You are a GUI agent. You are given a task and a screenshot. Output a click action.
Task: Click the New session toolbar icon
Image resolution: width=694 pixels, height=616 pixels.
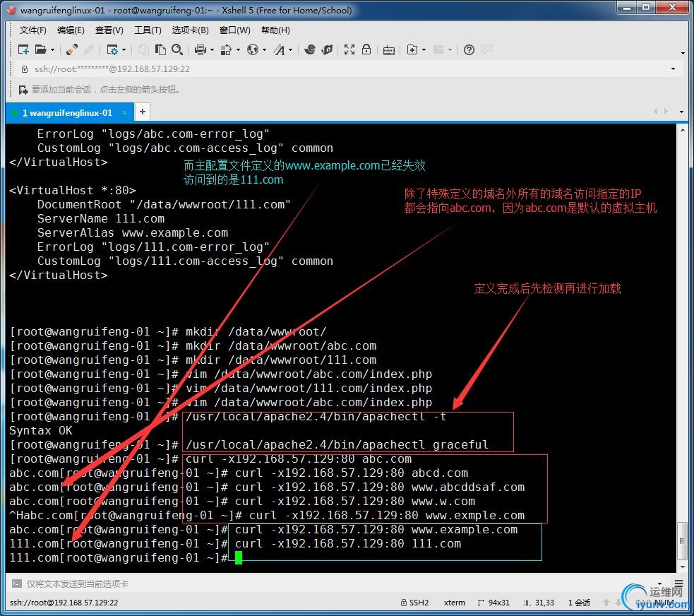23,49
